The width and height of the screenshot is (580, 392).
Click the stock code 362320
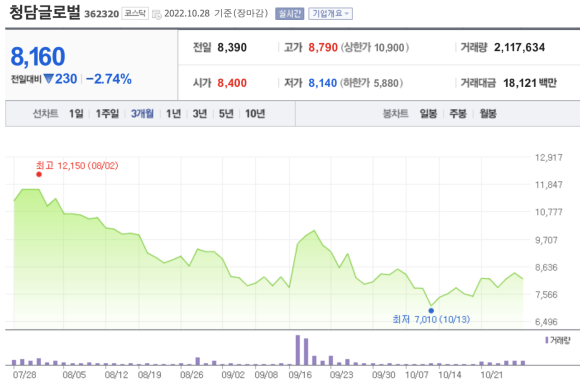coord(101,14)
